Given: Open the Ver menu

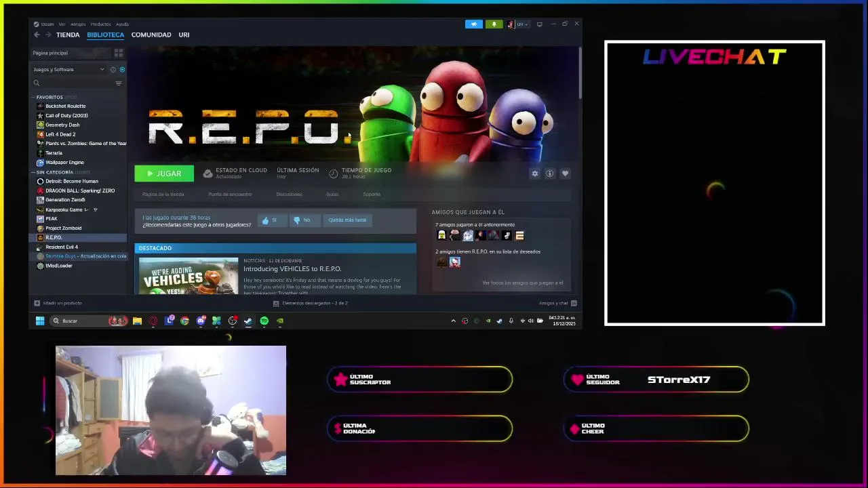Looking at the screenshot, I should coord(62,24).
